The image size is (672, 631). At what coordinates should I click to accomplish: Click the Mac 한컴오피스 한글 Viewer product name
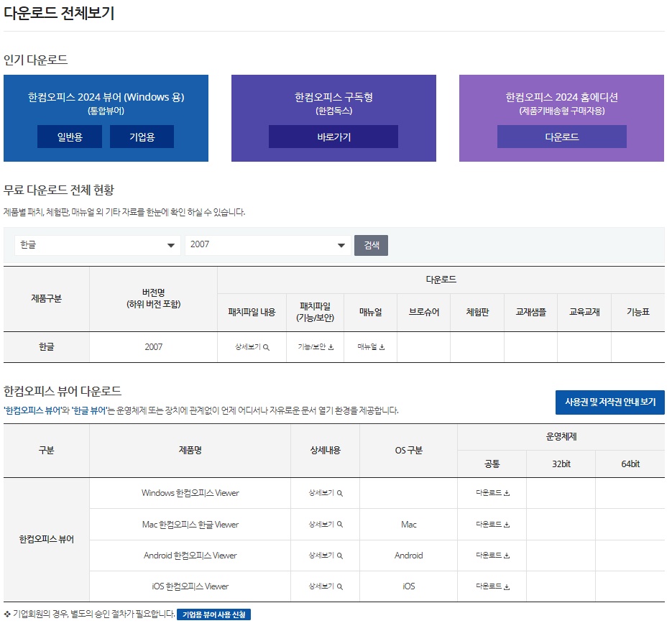(190, 525)
